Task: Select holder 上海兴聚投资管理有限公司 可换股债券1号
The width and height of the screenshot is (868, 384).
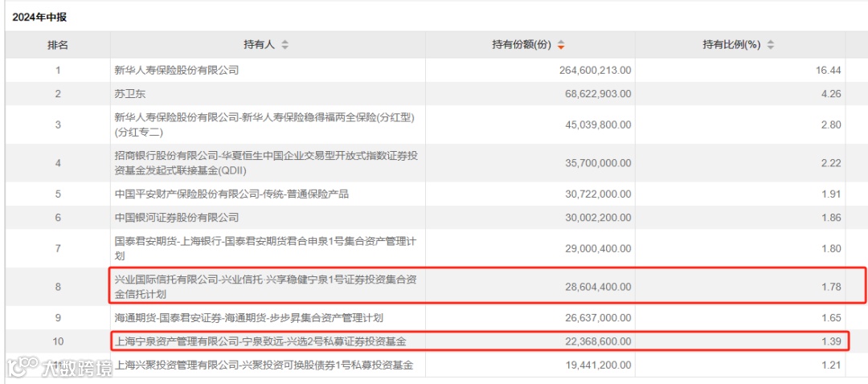Action: [x=264, y=365]
